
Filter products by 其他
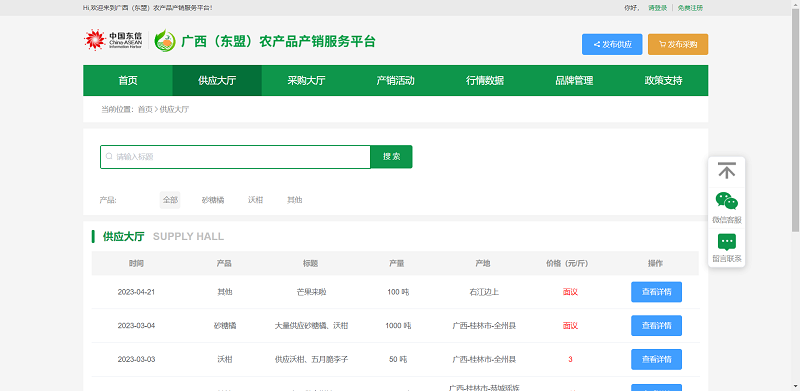[x=294, y=200]
